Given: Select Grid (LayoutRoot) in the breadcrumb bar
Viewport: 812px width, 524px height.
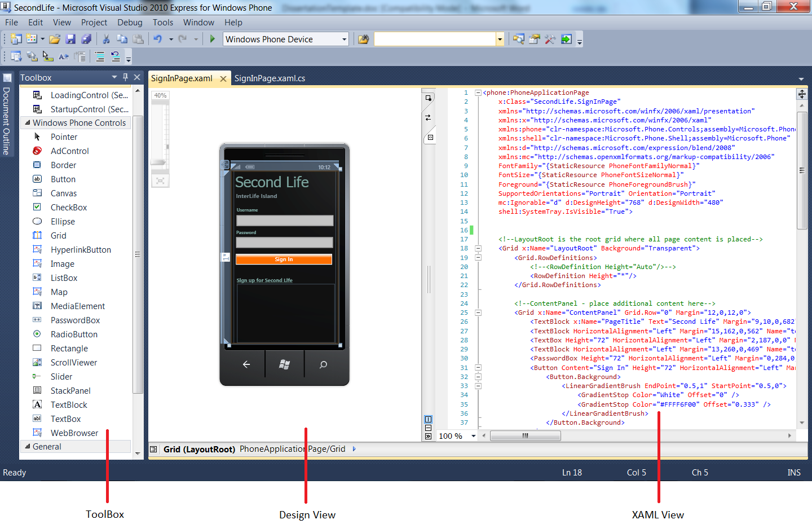Looking at the screenshot, I should click(199, 449).
